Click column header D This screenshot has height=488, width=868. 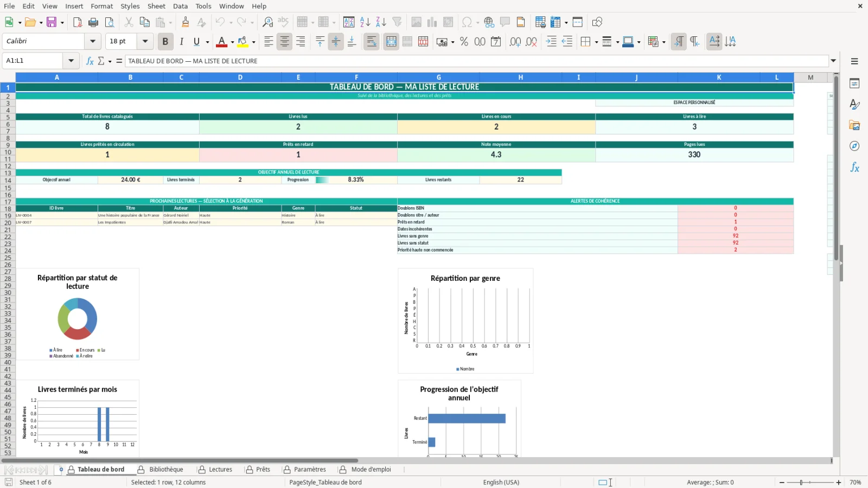click(x=240, y=78)
